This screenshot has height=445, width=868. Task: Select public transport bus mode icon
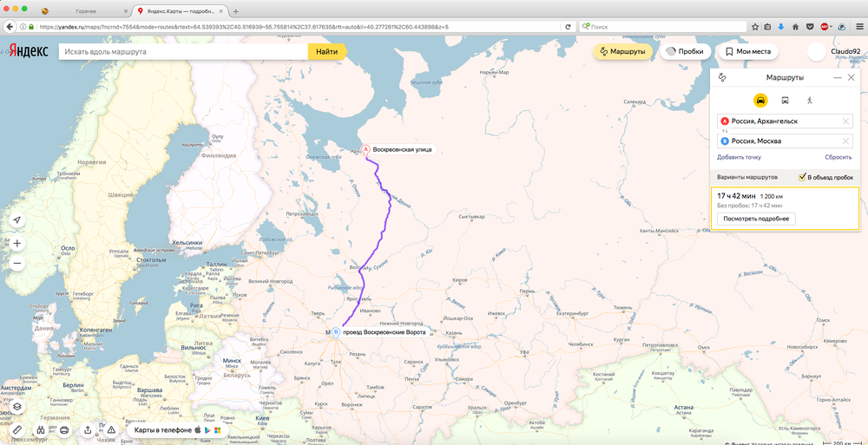coord(785,101)
